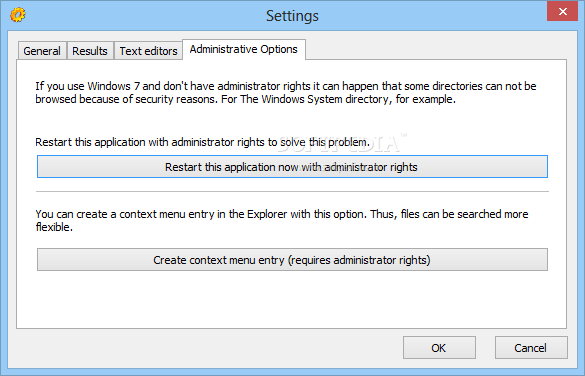The width and height of the screenshot is (585, 376).
Task: Select the Text editors tab
Action: click(148, 51)
